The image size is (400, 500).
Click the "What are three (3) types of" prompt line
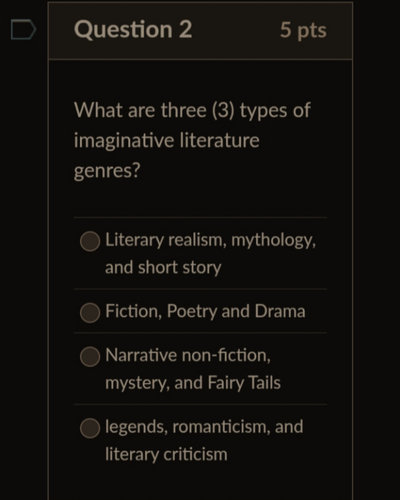(x=192, y=111)
